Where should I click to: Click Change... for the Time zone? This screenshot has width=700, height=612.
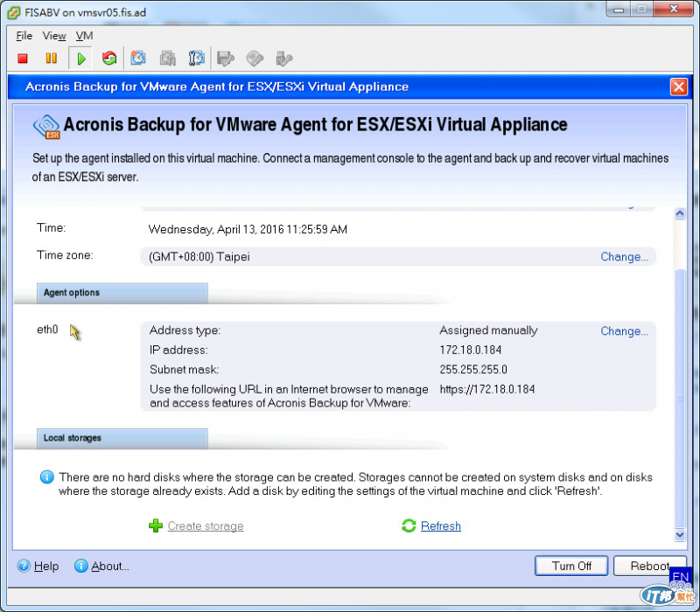pyautogui.click(x=624, y=257)
